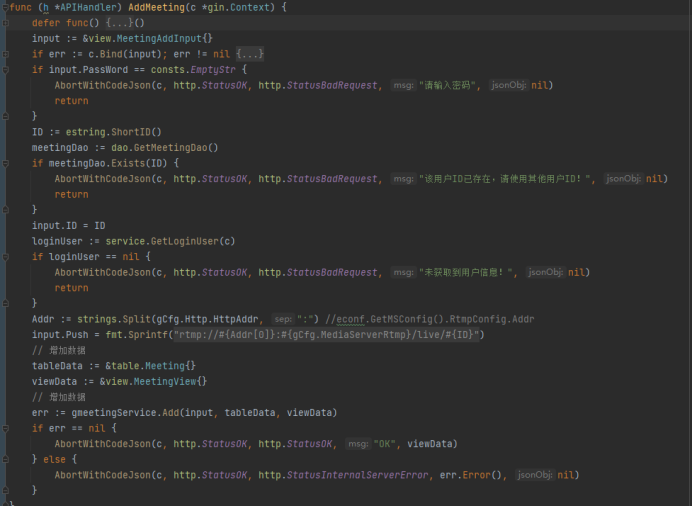Click the "该用户ID已存在" message string
Image resolution: width=692 pixels, height=506 pixels.
click(504, 179)
